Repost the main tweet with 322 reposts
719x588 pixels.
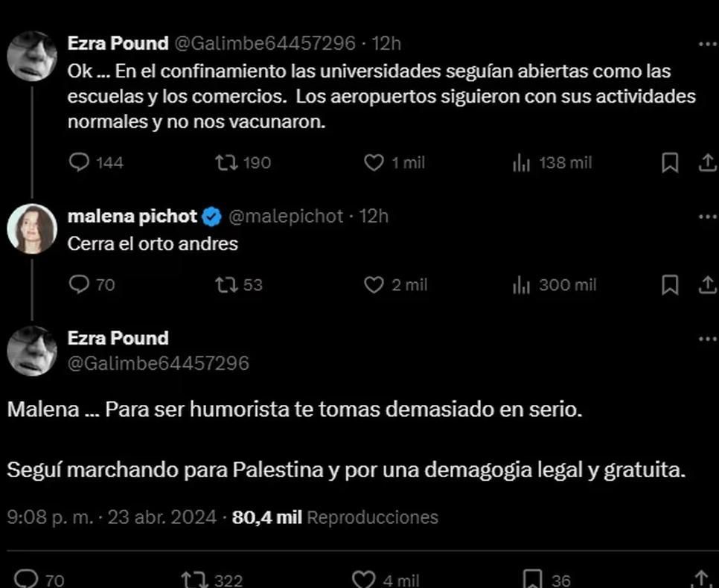[x=191, y=579]
